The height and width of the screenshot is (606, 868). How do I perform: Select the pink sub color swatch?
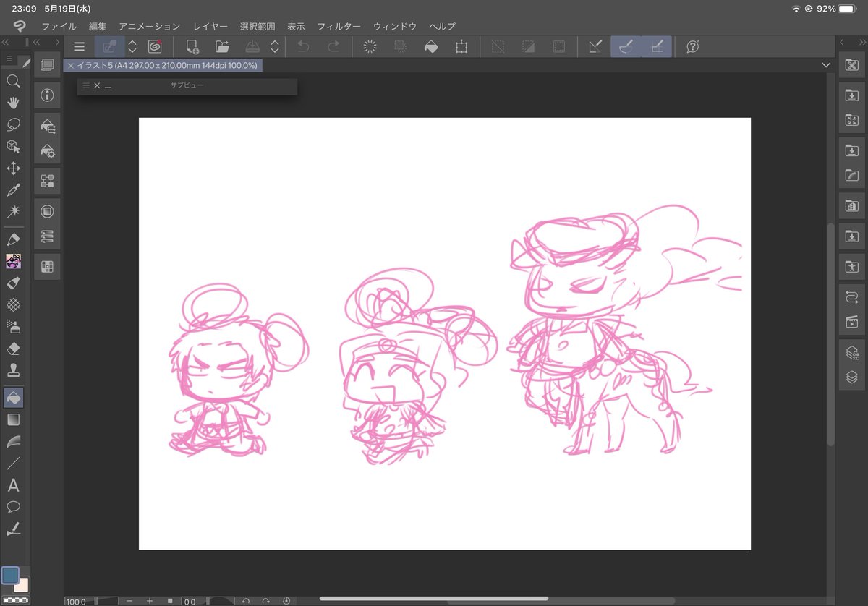[x=21, y=584]
